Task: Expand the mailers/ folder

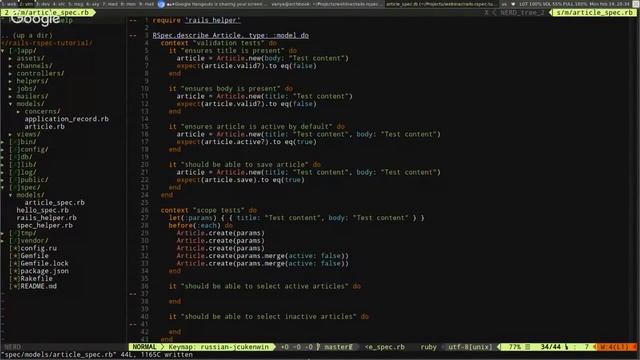Action: click(11, 96)
